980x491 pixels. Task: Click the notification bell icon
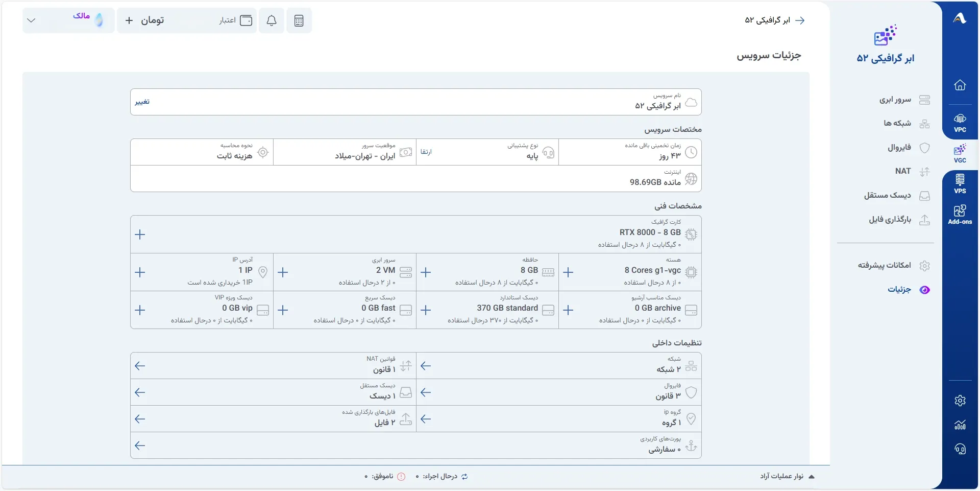coord(272,20)
